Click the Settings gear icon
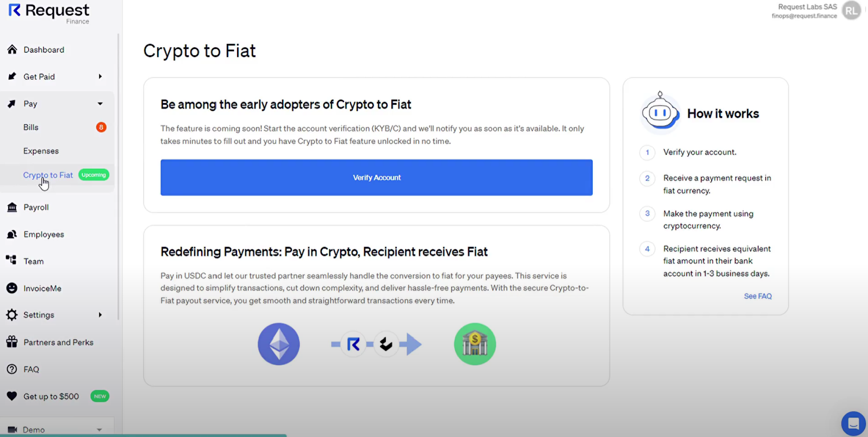Screen dimensions: 868x437 tap(12, 315)
